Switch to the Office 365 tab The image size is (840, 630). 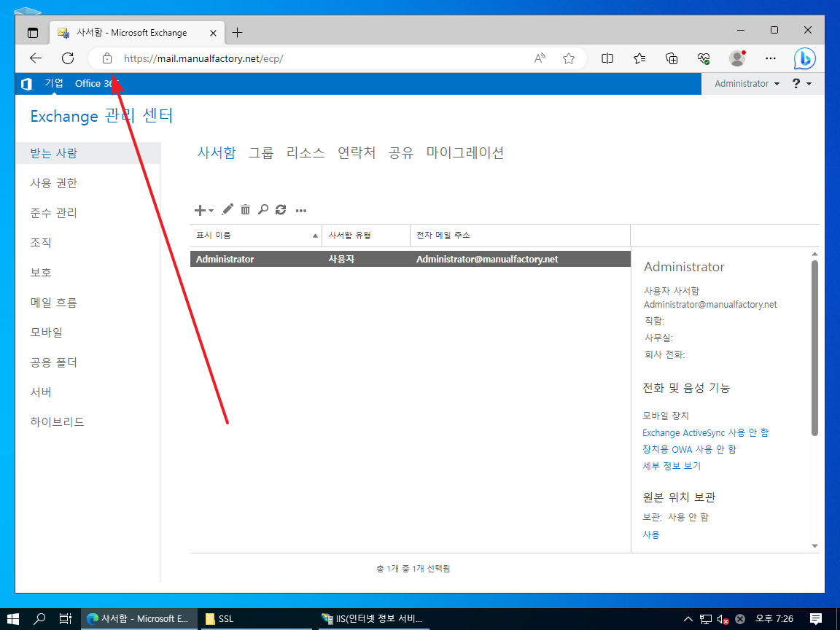96,84
